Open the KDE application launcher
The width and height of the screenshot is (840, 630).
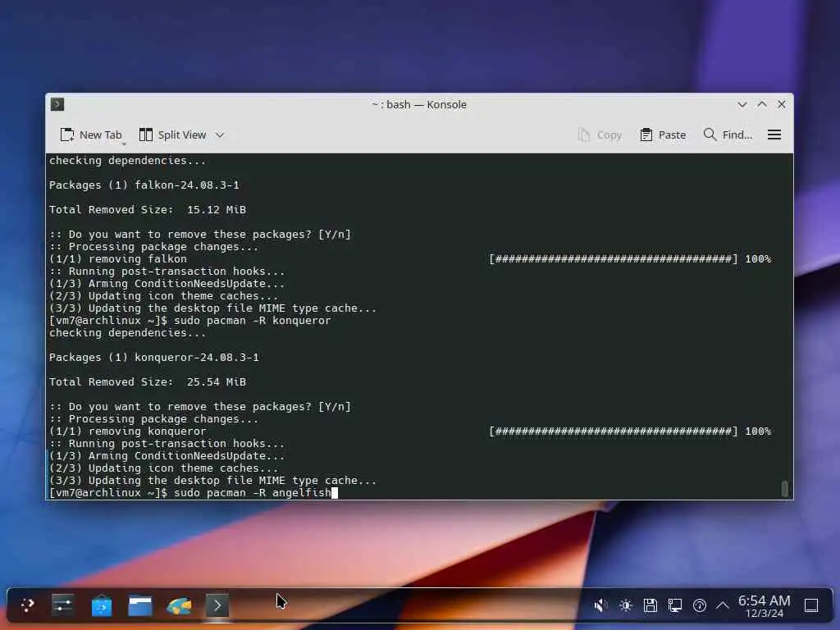tap(27, 605)
